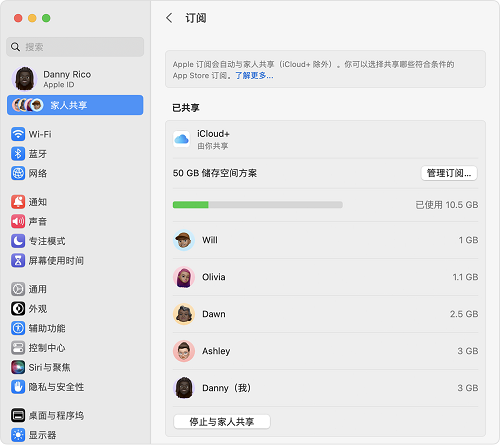The width and height of the screenshot is (500, 445).
Task: Select the Siri与聚焦 icon
Action: 18,367
